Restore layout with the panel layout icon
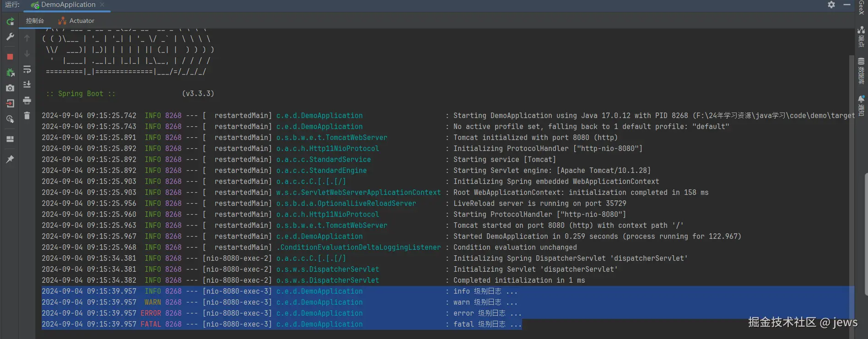868x339 pixels. click(x=10, y=139)
